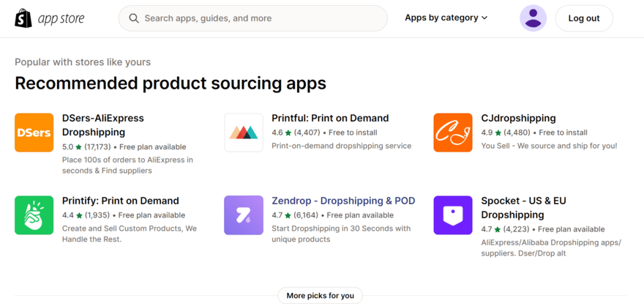Click in the Search apps input field

253,18
